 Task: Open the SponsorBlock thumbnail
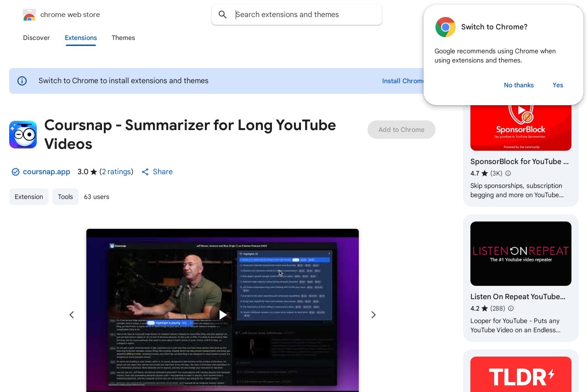coord(521,127)
